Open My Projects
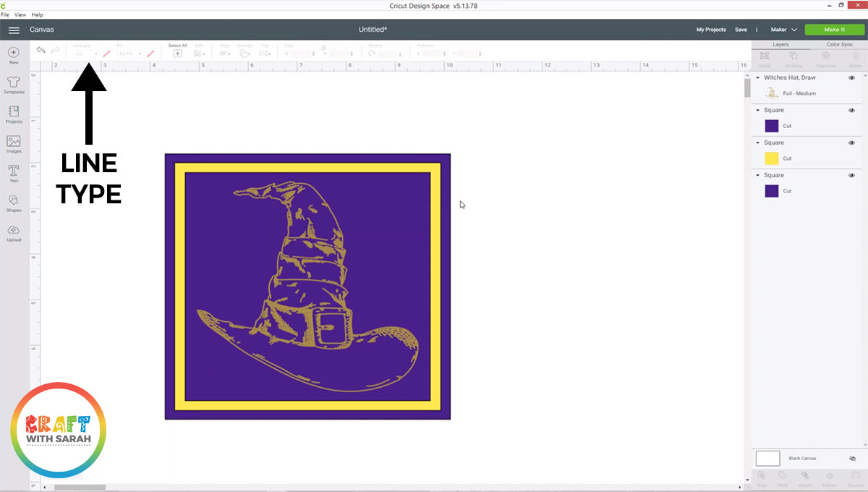868x492 pixels. coord(711,30)
